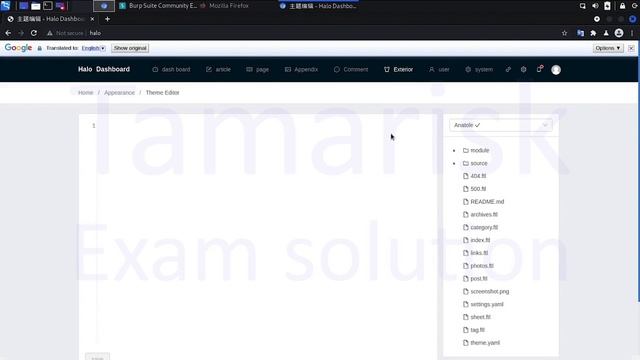This screenshot has height=360, width=640.
Task: Close the Google Translate bar
Action: (x=631, y=48)
